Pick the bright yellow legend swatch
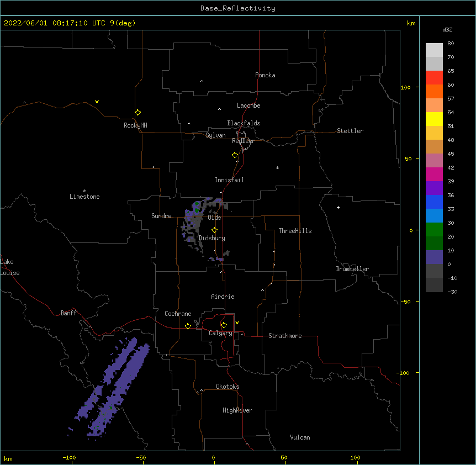This screenshot has width=476, height=465. [x=434, y=119]
